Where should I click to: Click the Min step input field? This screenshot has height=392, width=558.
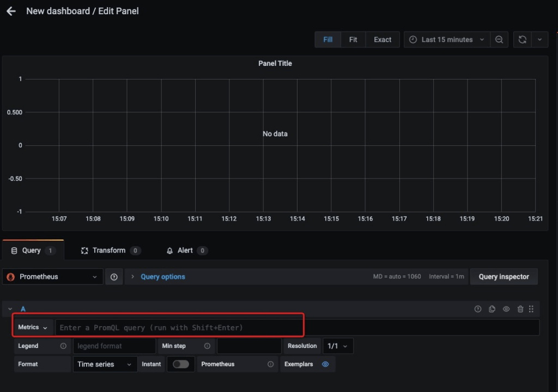coord(249,346)
